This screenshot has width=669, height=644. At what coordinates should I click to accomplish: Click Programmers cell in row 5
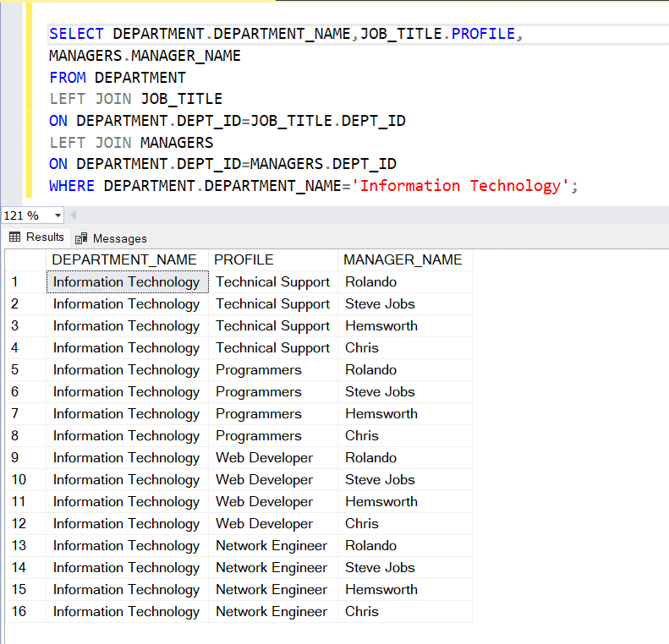coord(273,369)
